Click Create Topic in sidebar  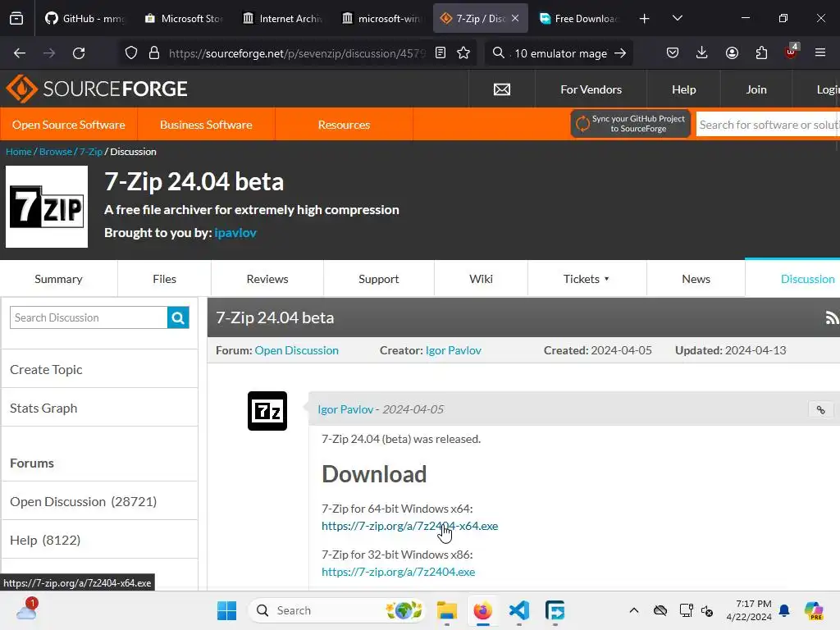pos(46,370)
